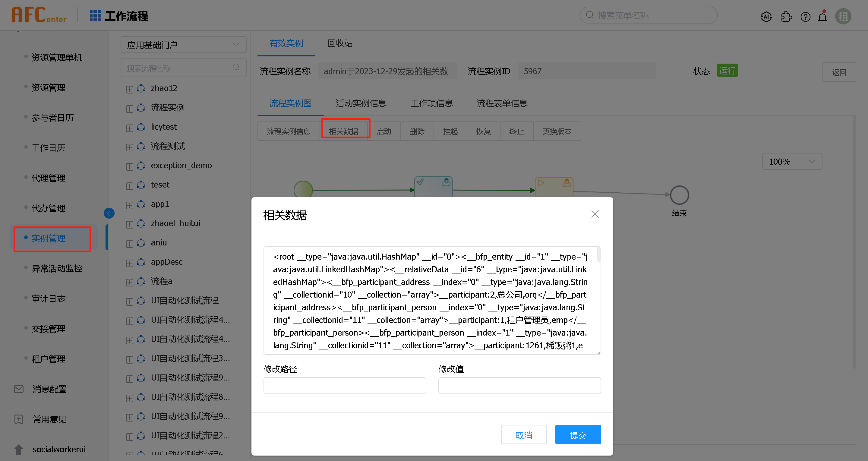Click the plugin puzzle icon
Screen dimensions: 868x461
tap(787, 17)
